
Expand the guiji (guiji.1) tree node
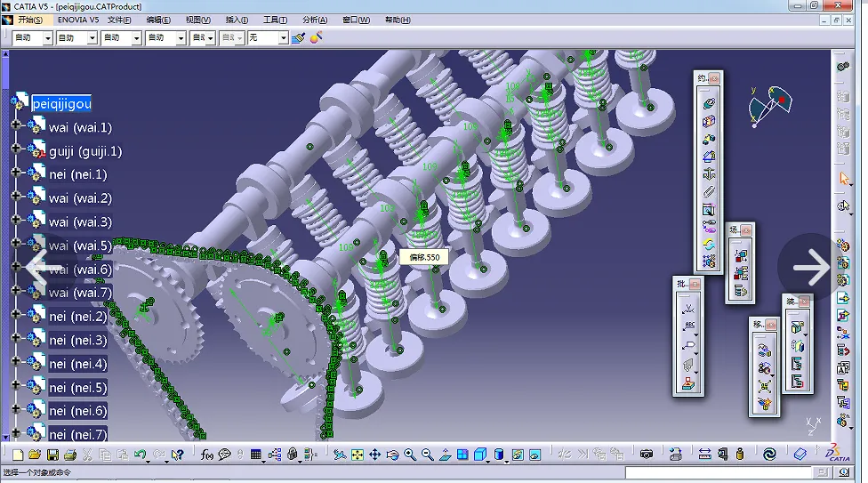click(x=16, y=149)
